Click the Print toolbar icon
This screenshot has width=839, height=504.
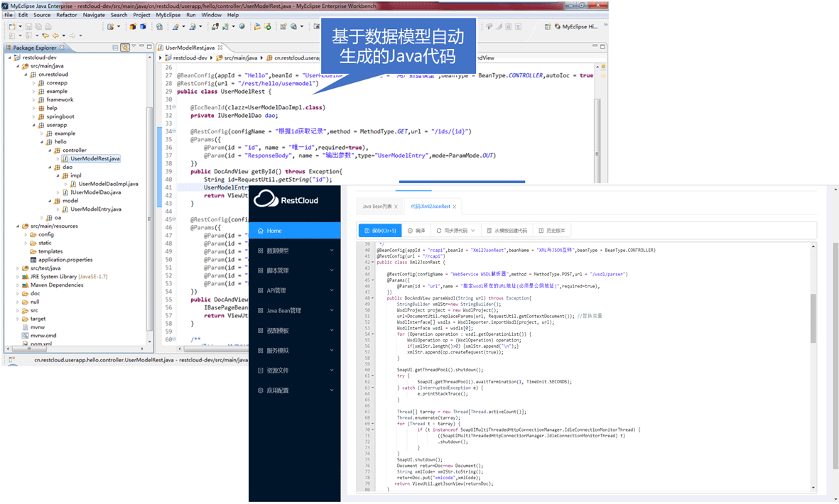pyautogui.click(x=48, y=26)
